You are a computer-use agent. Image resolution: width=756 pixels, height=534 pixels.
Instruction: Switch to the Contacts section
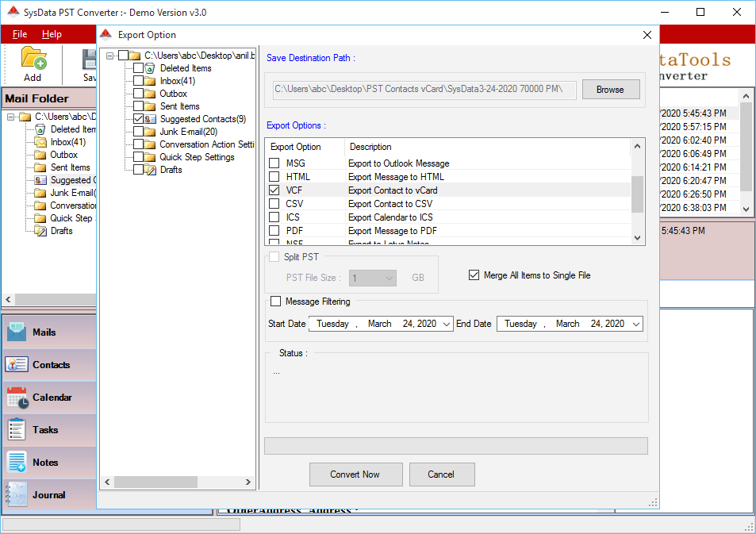click(50, 365)
